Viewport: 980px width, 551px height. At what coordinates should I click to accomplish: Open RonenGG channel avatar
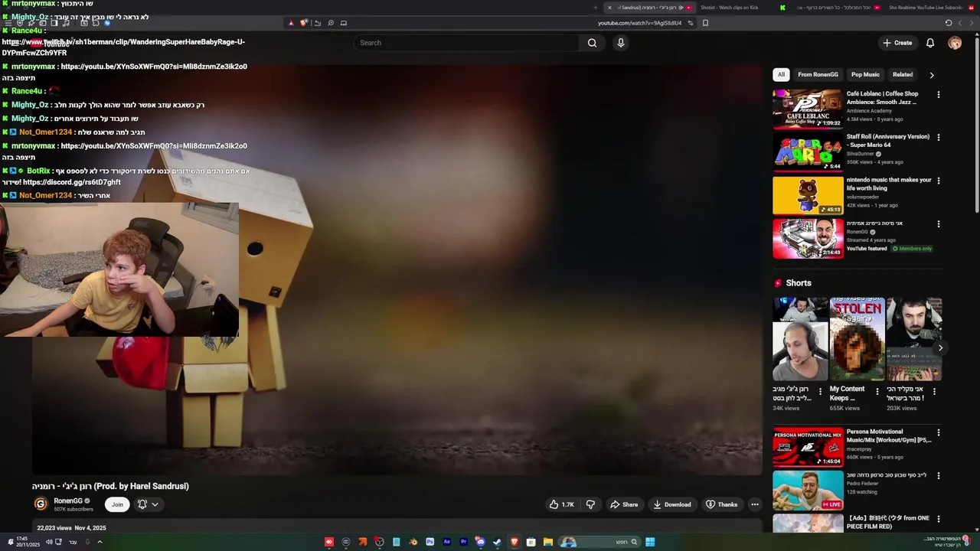[x=41, y=504]
